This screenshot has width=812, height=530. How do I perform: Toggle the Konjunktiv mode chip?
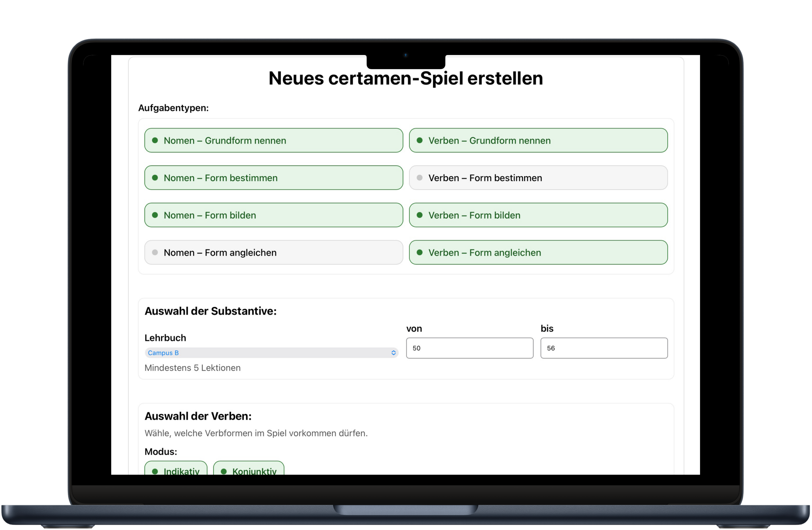click(249, 470)
